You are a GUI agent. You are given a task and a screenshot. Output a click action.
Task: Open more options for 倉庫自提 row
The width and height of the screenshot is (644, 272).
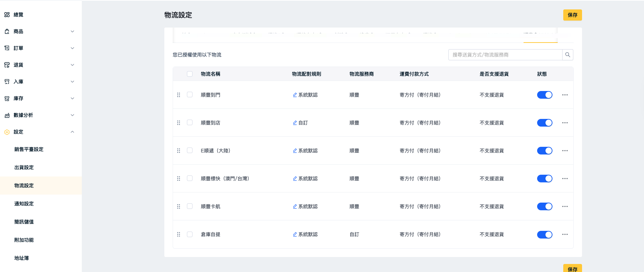565,234
